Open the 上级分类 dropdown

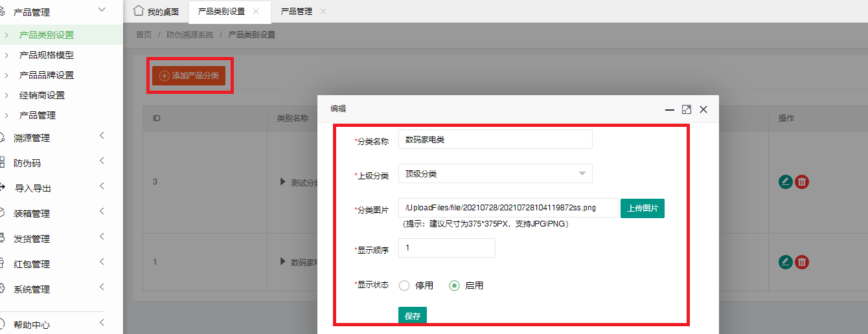(x=495, y=173)
